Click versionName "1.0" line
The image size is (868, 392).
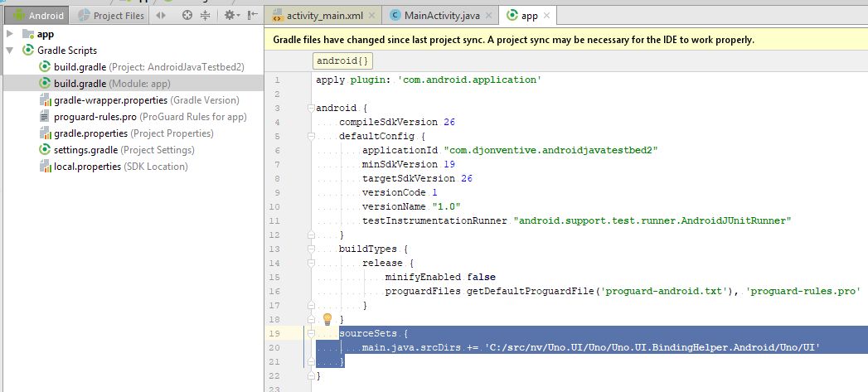[x=411, y=206]
